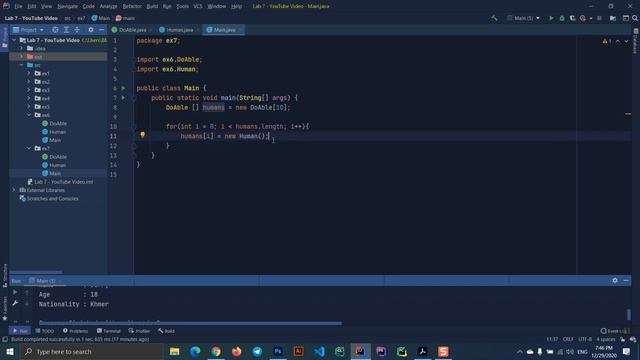Click the Profiler run icon in toolbar
Viewport: 640px width, 360px height.
583,18
